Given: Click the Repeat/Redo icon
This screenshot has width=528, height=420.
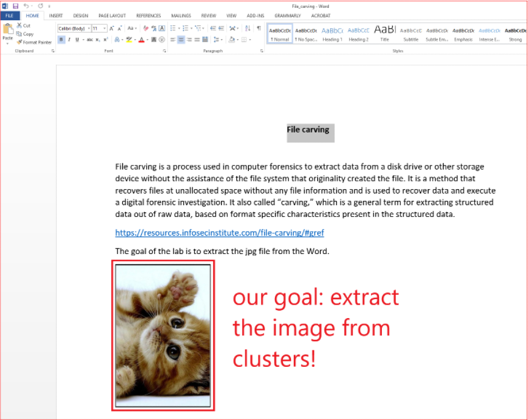Looking at the screenshot, I should pyautogui.click(x=40, y=6).
